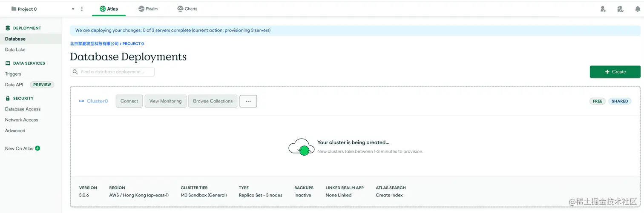Click the None Linked realm app text

[339, 195]
